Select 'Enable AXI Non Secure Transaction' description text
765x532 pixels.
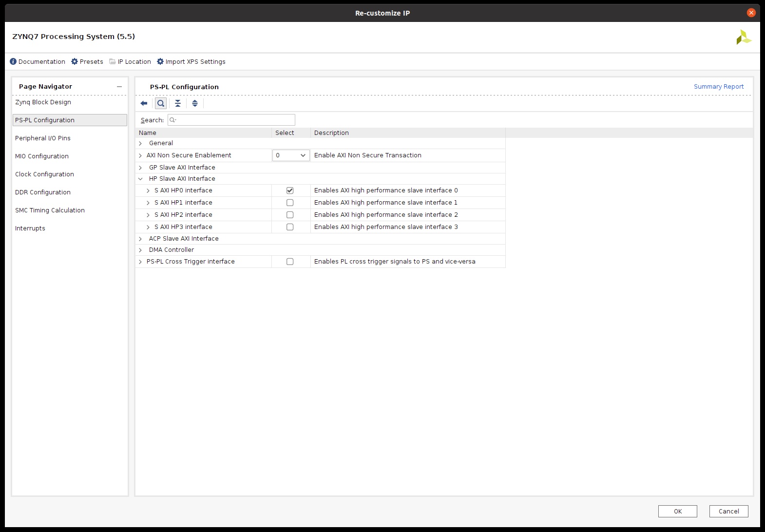pos(368,155)
